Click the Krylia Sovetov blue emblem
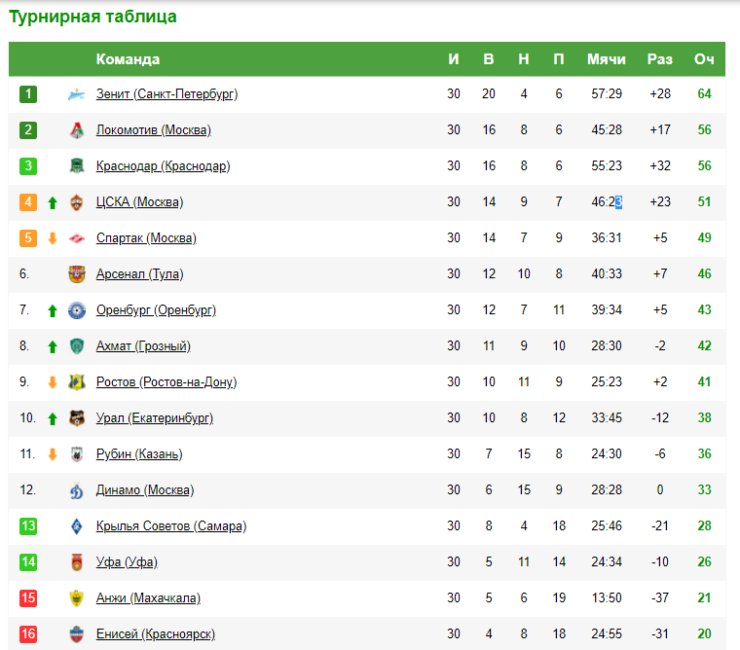This screenshot has width=740, height=650. [76, 526]
